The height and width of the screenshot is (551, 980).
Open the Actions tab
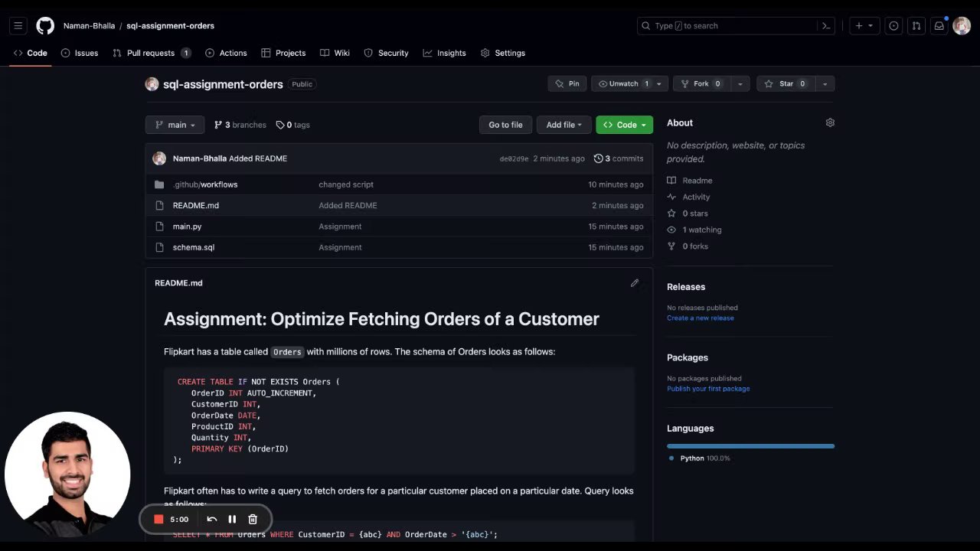click(x=226, y=53)
